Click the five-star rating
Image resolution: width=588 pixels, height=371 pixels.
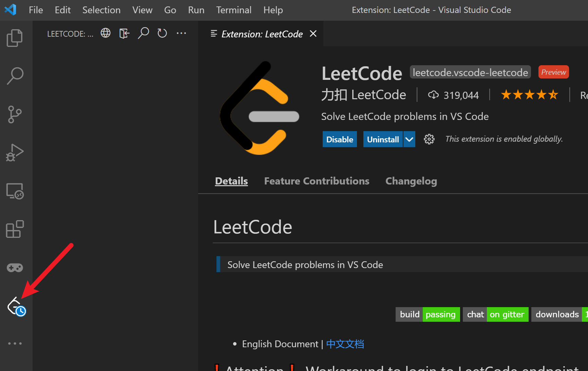pyautogui.click(x=530, y=95)
